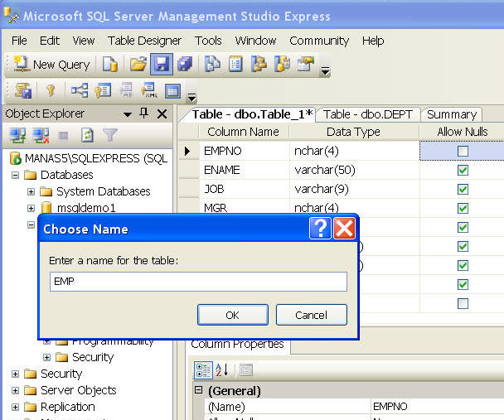Collapse the Databases tree node
Screen dimensions: 504x420
(x=15, y=175)
